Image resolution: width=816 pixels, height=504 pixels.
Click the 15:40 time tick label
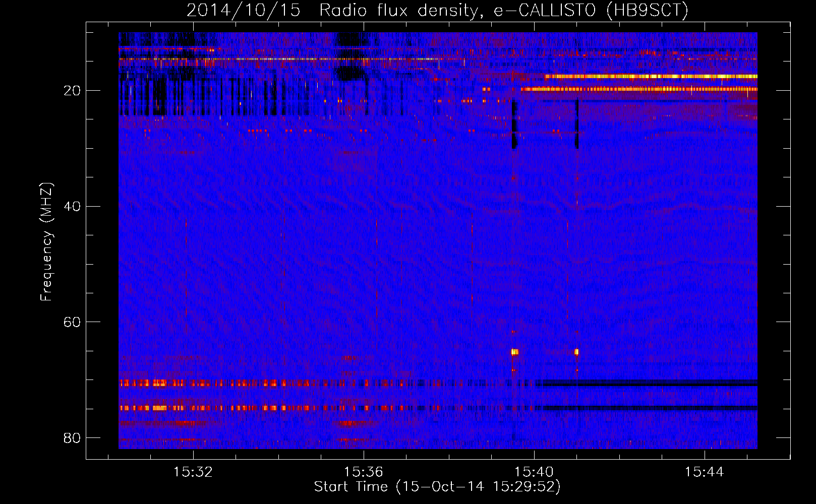(534, 472)
